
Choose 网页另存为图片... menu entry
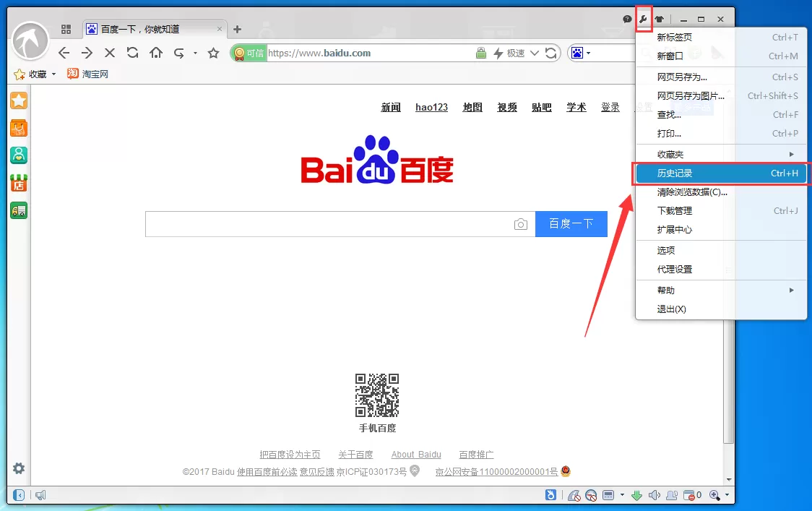click(722, 96)
